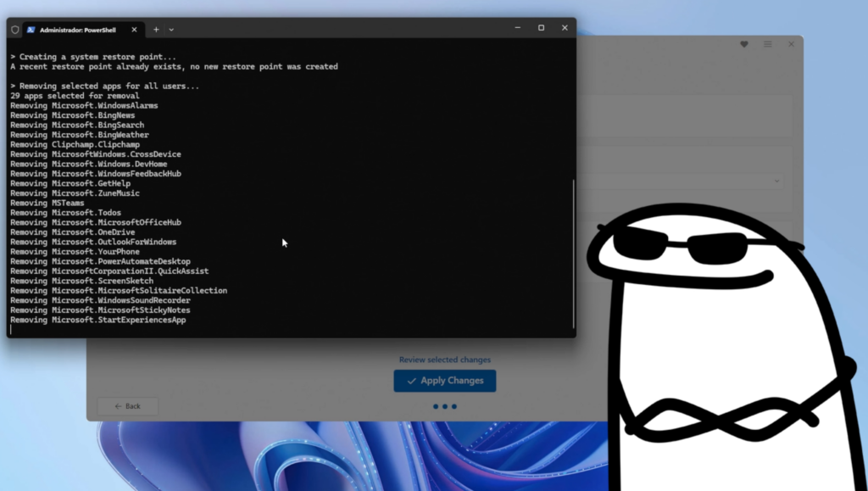Click the Apply Changes button
Viewport: 868px width, 491px height.
point(444,381)
